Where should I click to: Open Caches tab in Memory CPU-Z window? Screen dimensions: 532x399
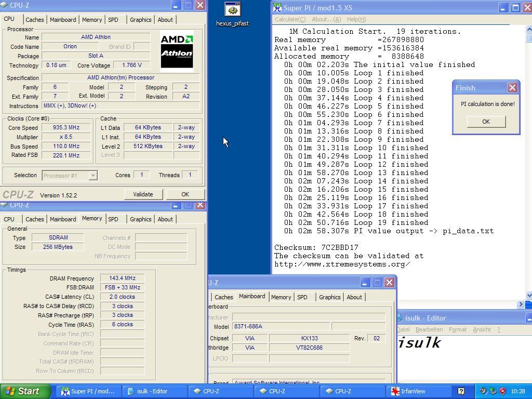[x=35, y=219]
